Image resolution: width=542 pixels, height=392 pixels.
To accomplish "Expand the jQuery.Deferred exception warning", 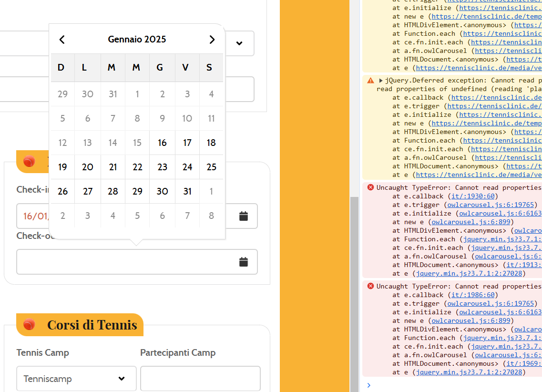I will (x=380, y=81).
